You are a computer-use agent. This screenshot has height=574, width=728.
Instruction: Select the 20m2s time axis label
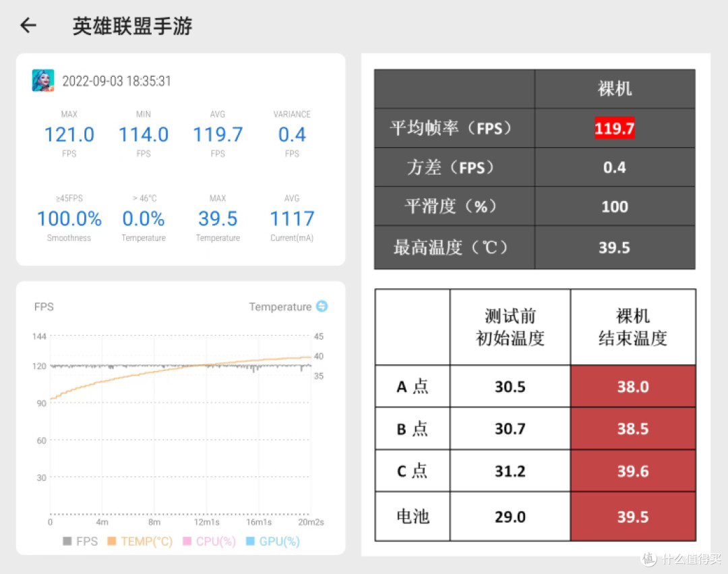[311, 523]
